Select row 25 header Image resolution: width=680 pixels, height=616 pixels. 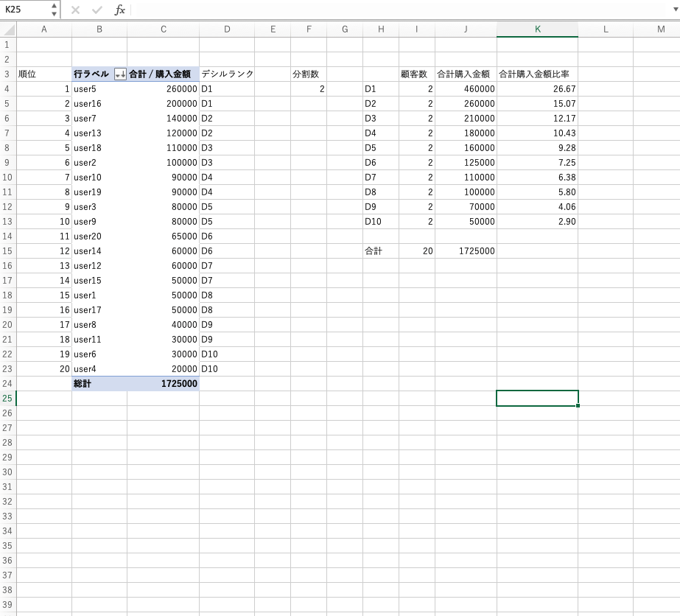8,399
